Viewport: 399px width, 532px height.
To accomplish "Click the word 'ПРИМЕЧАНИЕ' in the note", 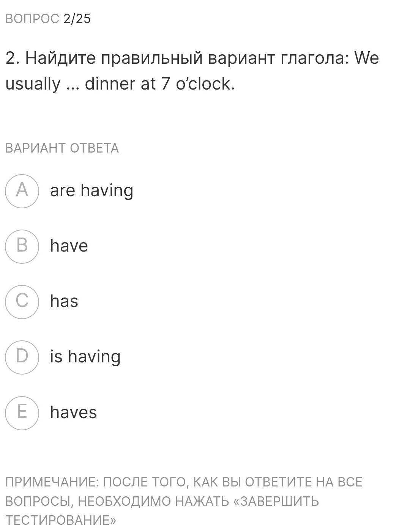I will (x=52, y=482).
